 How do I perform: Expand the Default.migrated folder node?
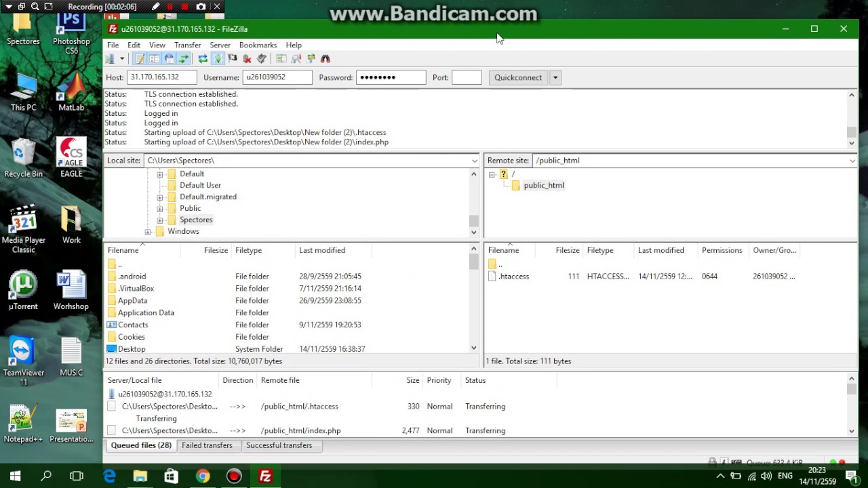tap(160, 197)
